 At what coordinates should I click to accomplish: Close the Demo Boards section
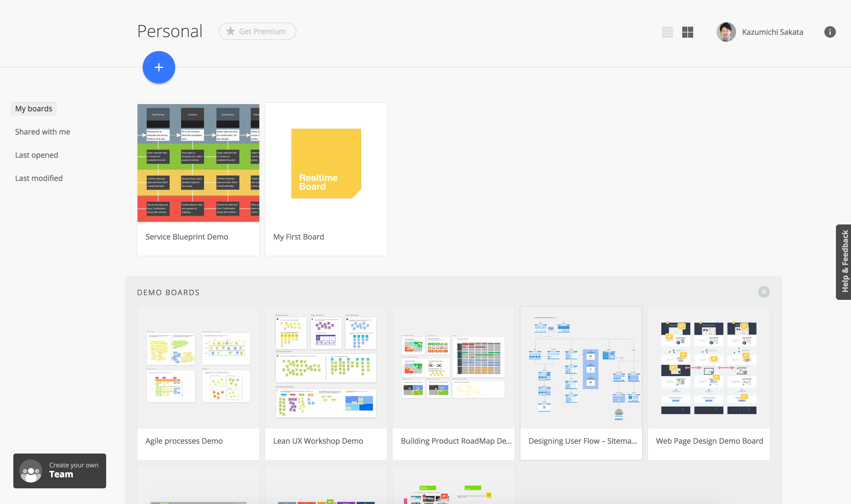(763, 292)
